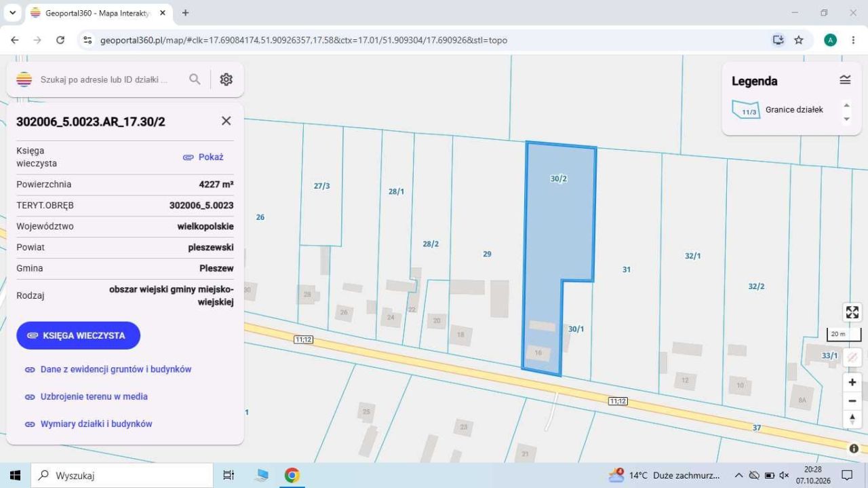Zoom out the map
This screenshot has height=488, width=868.
852,400
